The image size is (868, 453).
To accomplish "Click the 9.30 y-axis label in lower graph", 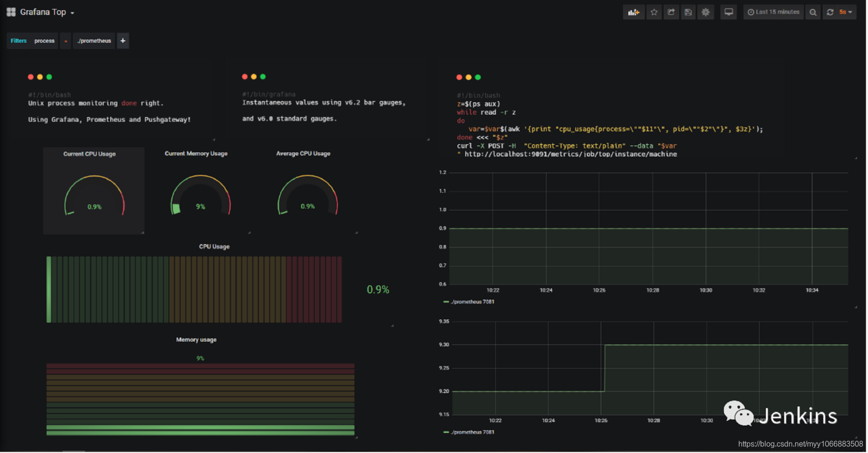I will tap(444, 345).
